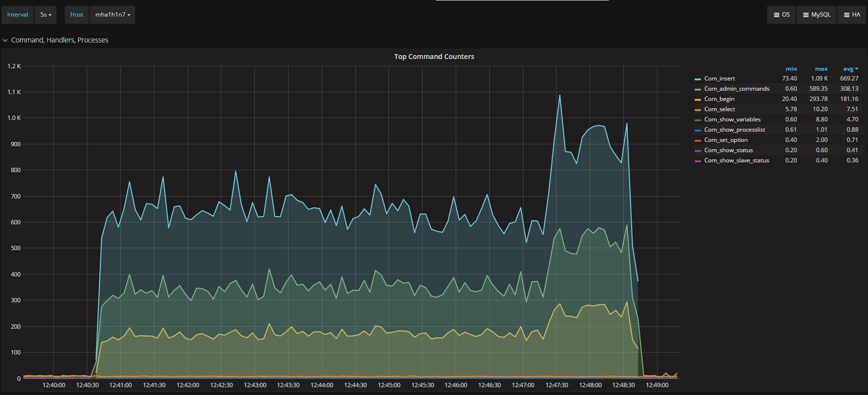Viewport: 868px width, 395px height.
Task: Open the 5s interval dropdown
Action: coord(46,15)
